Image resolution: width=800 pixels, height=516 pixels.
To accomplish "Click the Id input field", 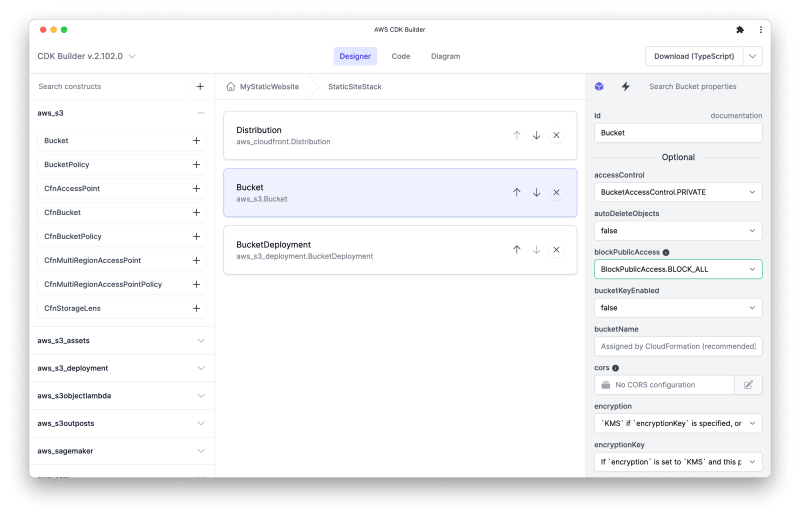I will (678, 133).
